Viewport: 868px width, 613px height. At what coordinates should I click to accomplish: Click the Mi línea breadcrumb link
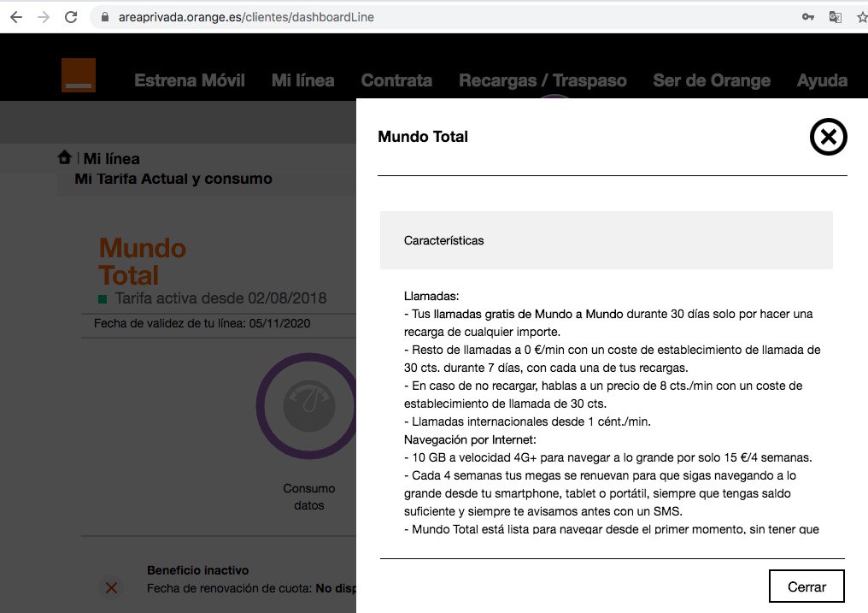pyautogui.click(x=111, y=159)
